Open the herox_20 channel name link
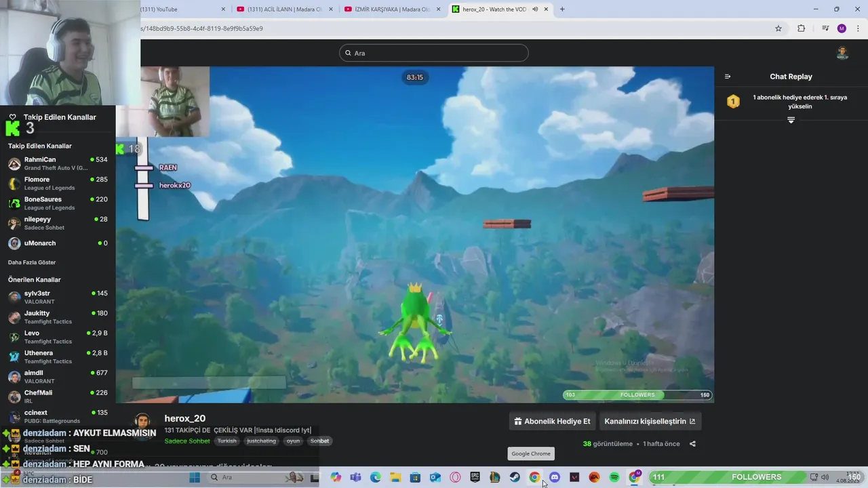The height and width of the screenshot is (488, 868). tap(184, 418)
